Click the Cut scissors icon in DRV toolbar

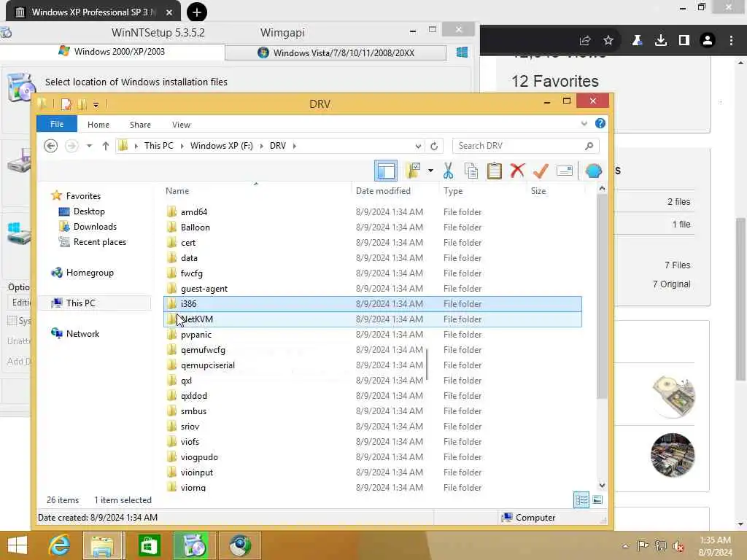(x=448, y=171)
